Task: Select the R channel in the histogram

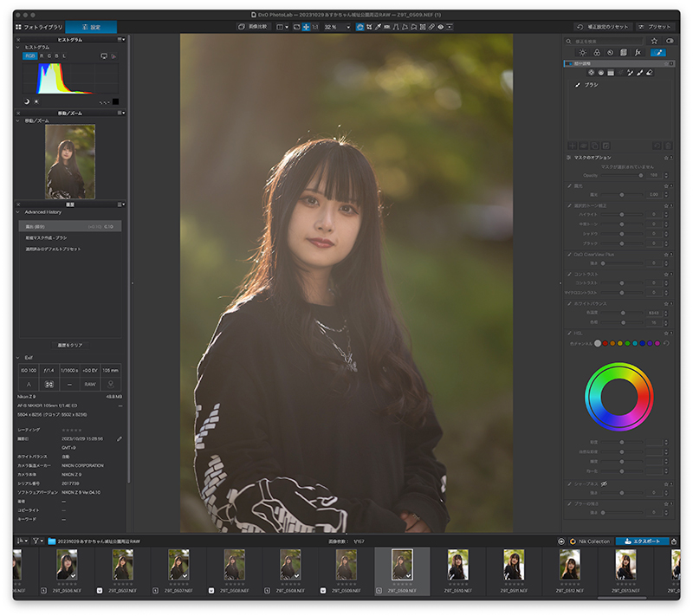Action: click(42, 56)
